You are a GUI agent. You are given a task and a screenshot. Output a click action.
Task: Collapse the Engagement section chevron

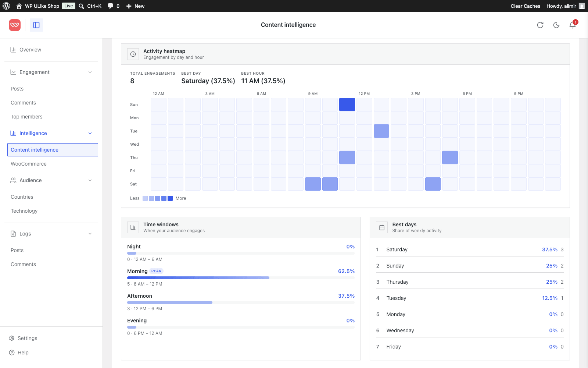(90, 72)
